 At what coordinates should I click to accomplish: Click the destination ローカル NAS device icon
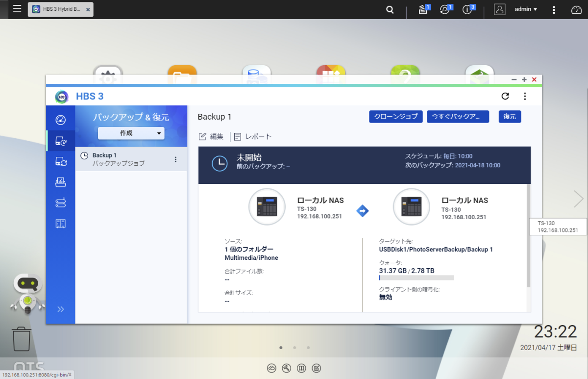pyautogui.click(x=412, y=207)
